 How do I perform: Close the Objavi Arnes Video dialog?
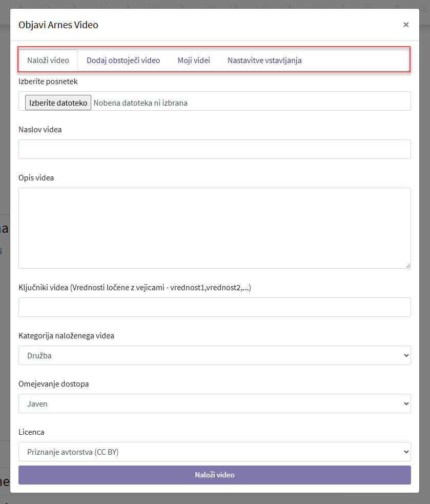pos(405,25)
